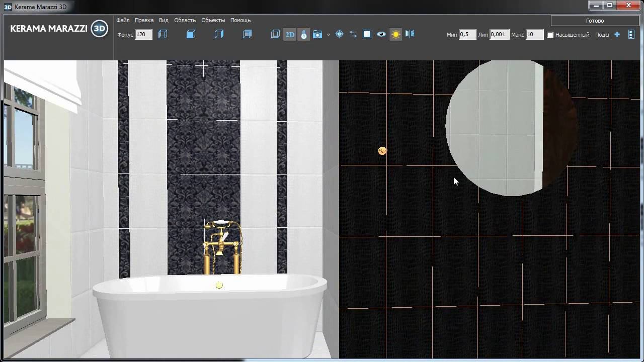Screen dimensions: 644x362
Task: Open the Область menu
Action: click(x=185, y=20)
